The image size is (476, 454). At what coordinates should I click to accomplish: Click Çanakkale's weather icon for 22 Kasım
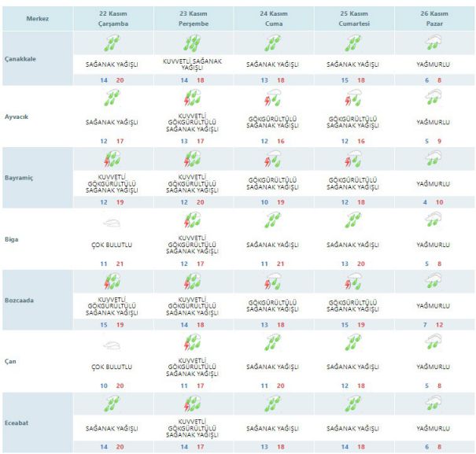tap(113, 42)
